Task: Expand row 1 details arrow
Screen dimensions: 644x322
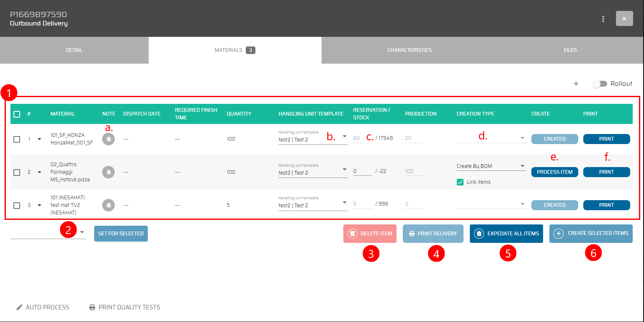Action: click(39, 139)
